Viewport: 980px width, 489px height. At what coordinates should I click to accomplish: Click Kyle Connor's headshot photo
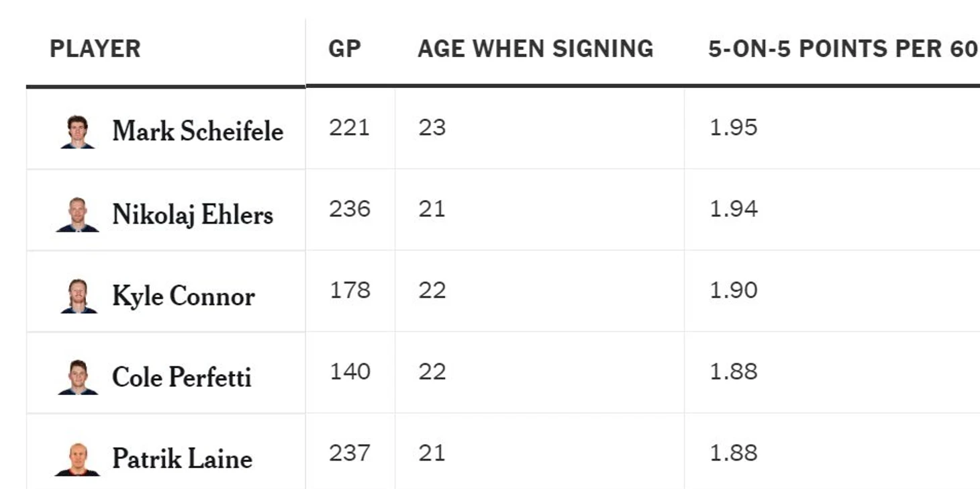(x=78, y=296)
